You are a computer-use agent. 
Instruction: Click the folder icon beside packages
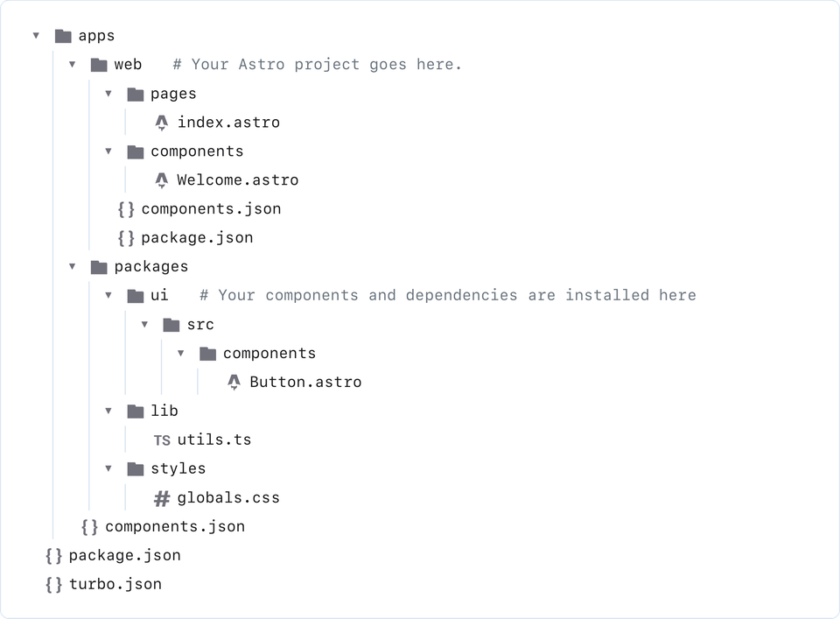99,267
